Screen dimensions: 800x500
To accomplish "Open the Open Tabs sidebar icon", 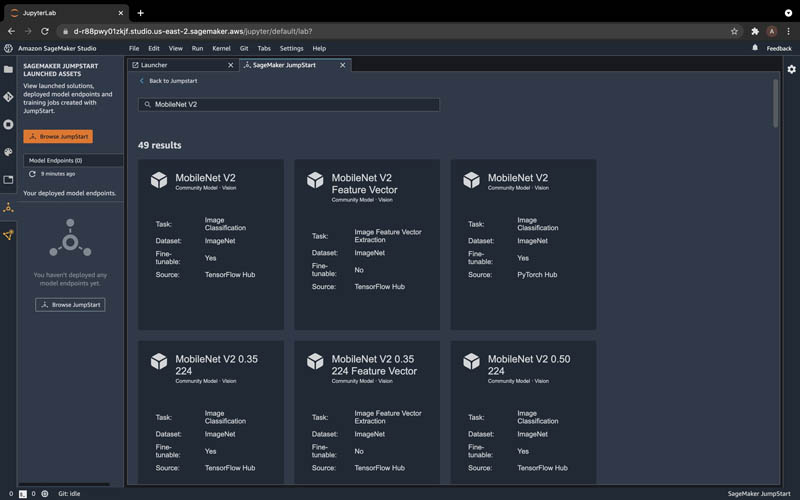I will click(x=8, y=180).
